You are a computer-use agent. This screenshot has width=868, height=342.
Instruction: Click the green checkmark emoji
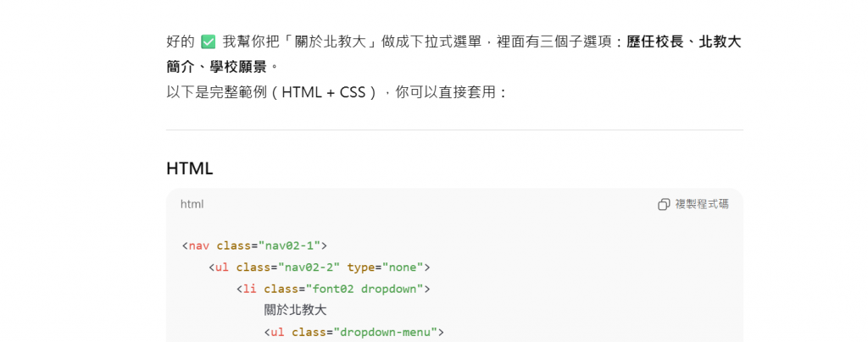coord(209,41)
